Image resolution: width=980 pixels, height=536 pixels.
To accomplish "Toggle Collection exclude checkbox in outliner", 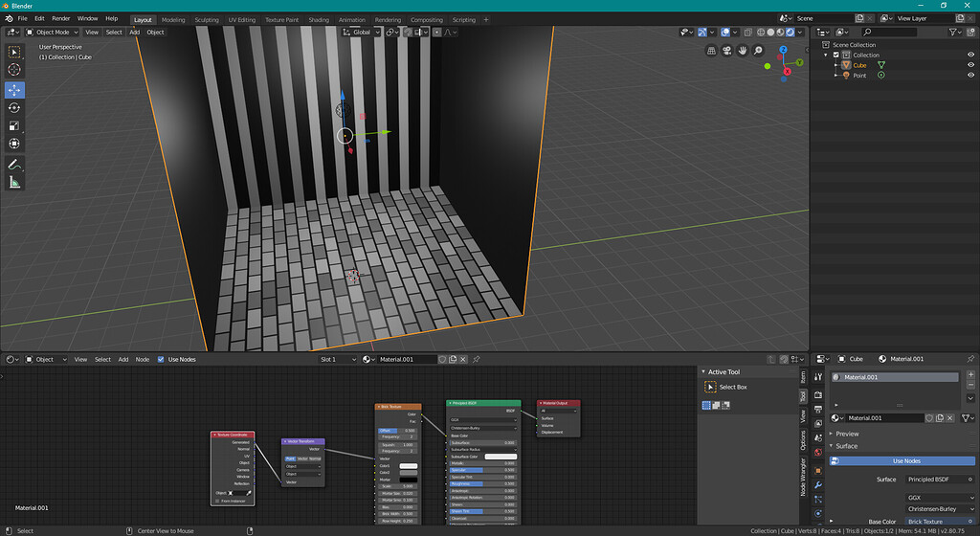I will [836, 55].
